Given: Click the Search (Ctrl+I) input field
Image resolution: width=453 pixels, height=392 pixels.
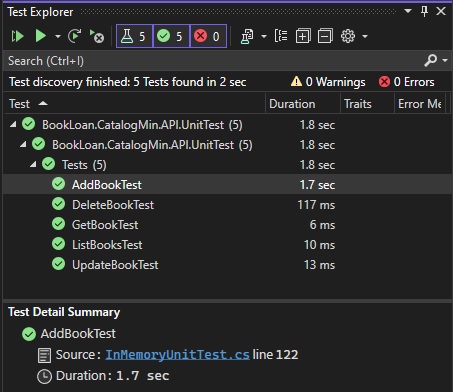Looking at the screenshot, I should 213,61.
